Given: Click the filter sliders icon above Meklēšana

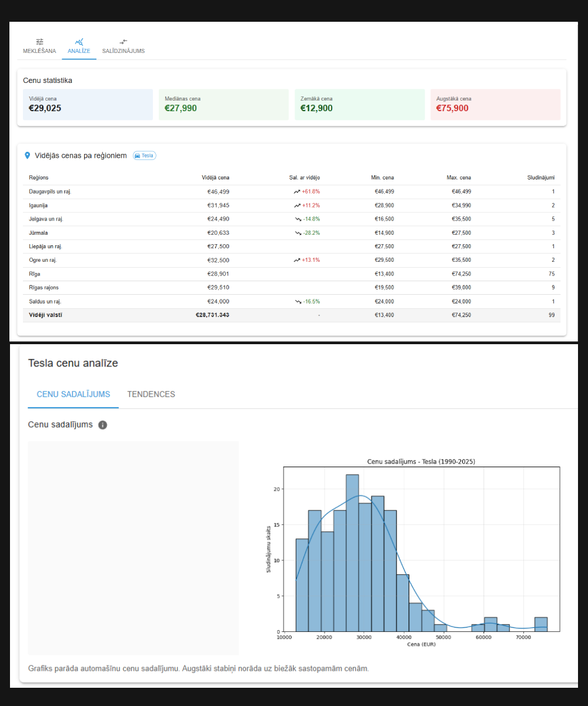Looking at the screenshot, I should 39,42.
